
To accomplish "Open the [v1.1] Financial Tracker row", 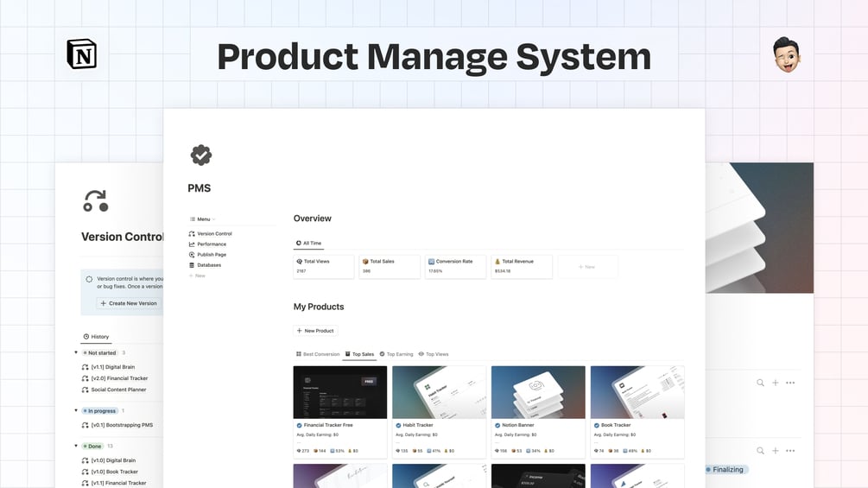I will click(x=113, y=483).
